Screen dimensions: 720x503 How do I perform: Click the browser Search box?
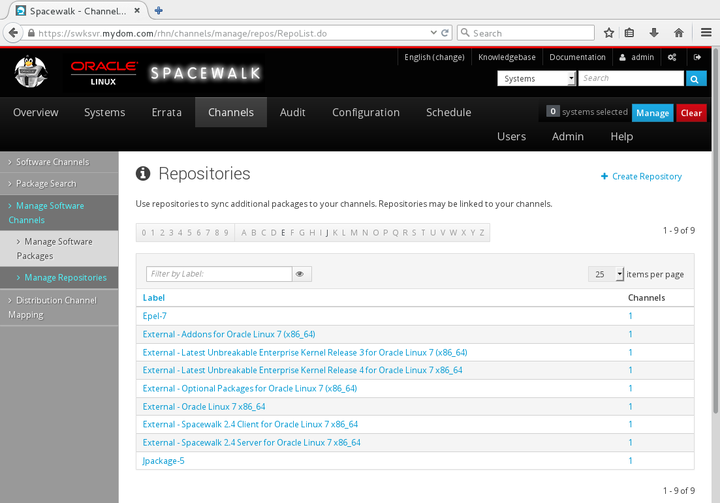click(526, 33)
